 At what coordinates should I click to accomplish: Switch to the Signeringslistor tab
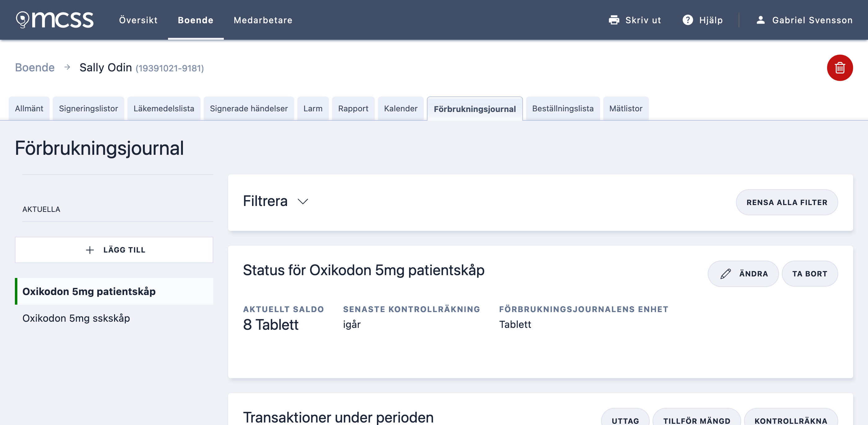pyautogui.click(x=88, y=108)
